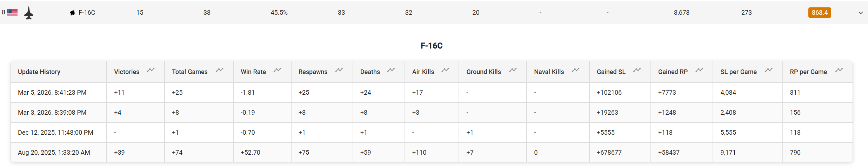Click the Ground Kills chart icon
Screen dimensions: 868x168
pos(513,70)
